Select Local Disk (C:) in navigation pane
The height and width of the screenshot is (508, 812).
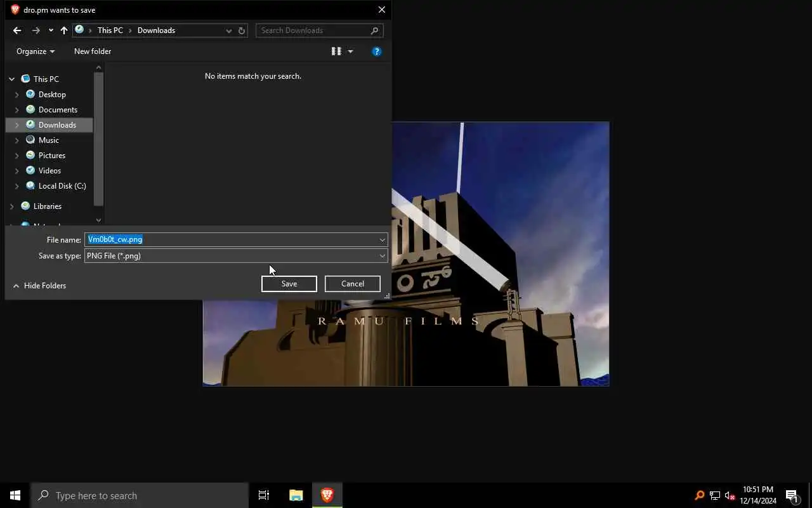coord(62,186)
